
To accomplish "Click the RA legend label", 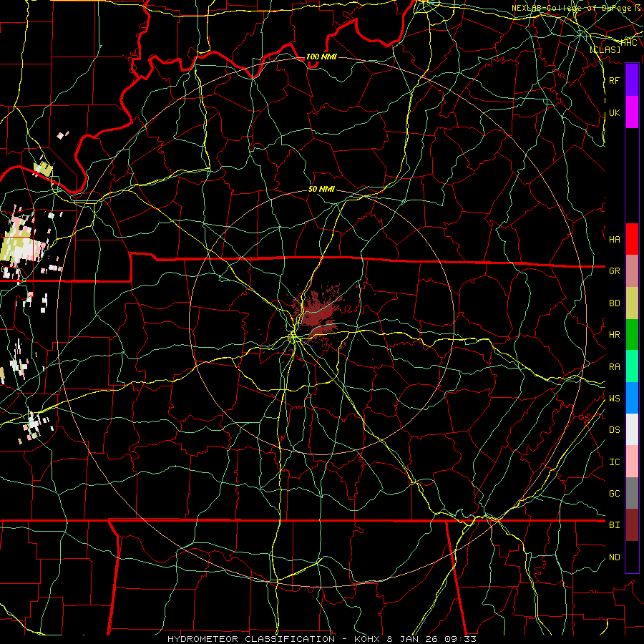I will [x=615, y=366].
